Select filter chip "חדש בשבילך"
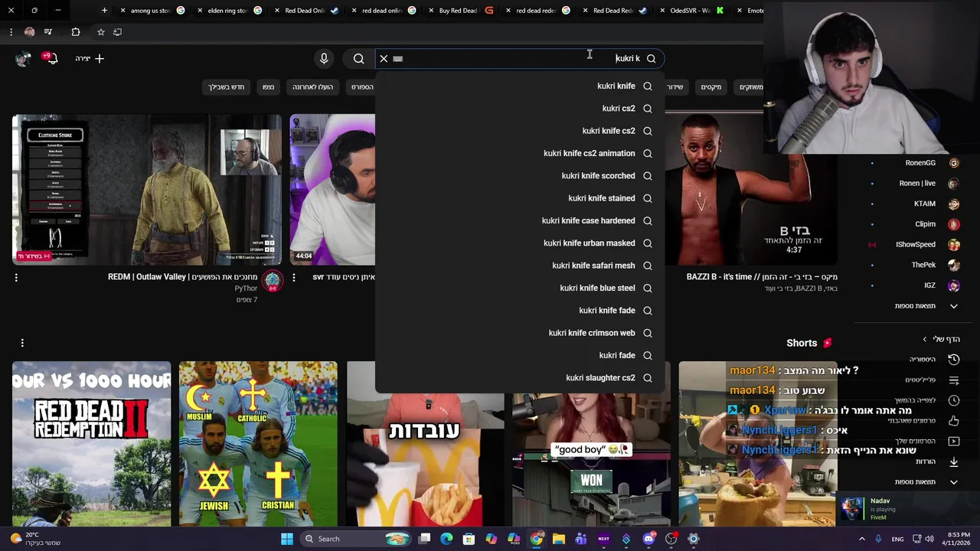 [x=227, y=87]
